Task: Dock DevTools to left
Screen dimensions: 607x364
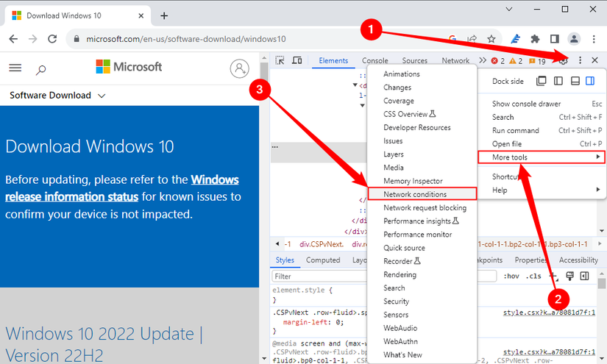Action: (558, 81)
